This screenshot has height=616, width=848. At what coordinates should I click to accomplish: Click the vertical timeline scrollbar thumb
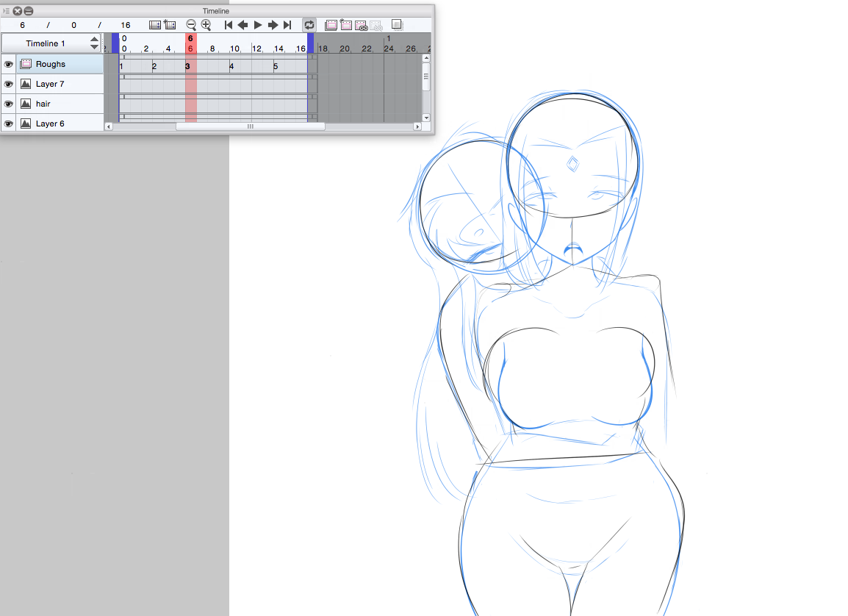(x=426, y=77)
